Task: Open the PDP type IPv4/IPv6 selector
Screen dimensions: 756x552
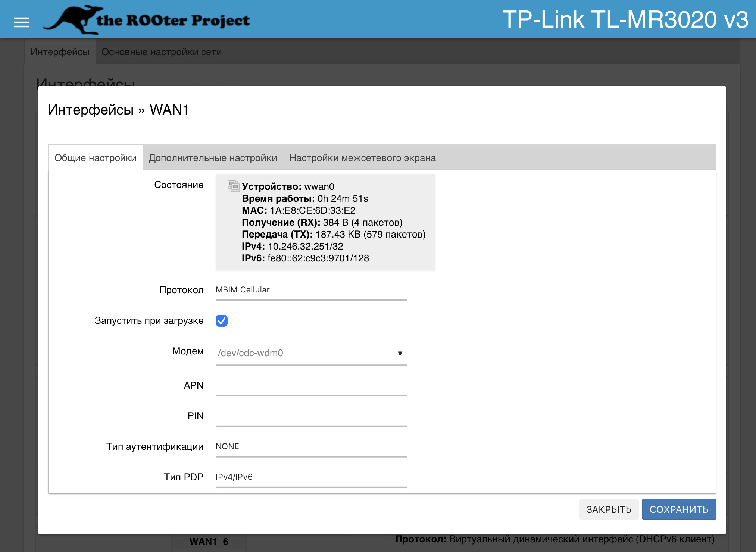Action: 310,477
